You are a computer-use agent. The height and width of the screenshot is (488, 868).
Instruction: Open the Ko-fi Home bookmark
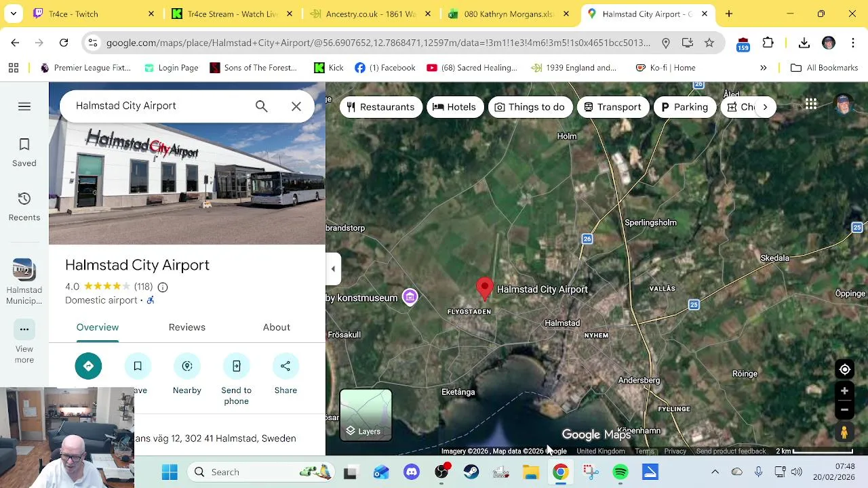[665, 68]
